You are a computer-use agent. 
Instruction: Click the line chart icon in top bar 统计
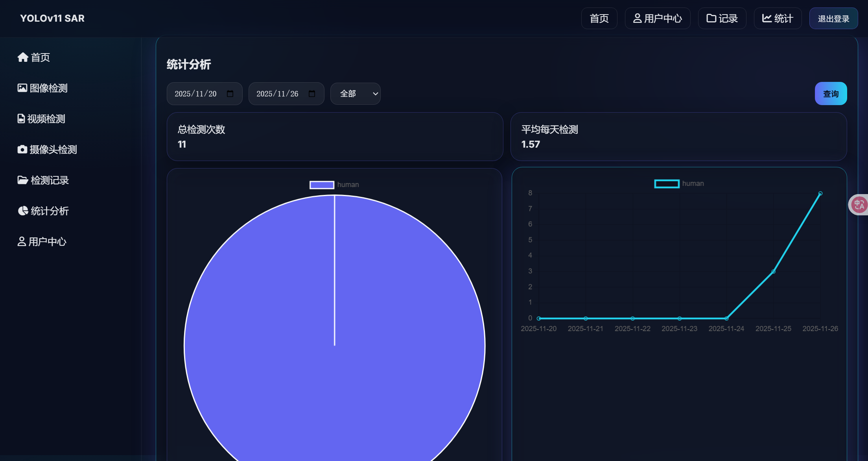click(767, 18)
